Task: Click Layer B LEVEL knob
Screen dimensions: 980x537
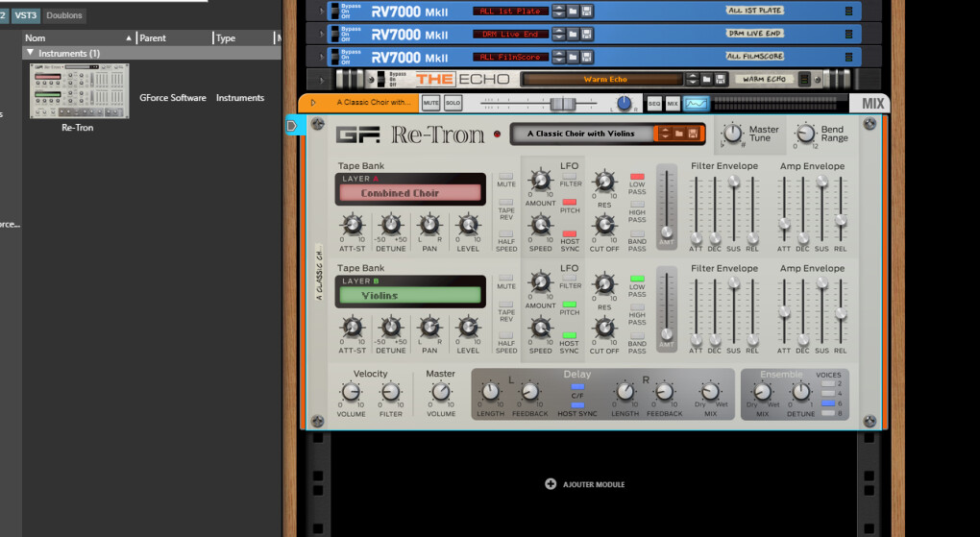Action: tap(468, 327)
